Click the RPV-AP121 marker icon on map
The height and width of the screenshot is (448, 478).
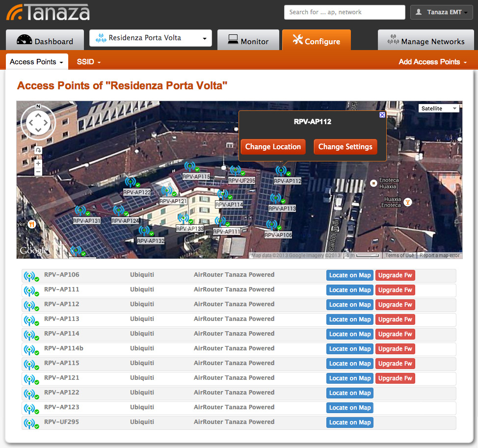tap(168, 191)
